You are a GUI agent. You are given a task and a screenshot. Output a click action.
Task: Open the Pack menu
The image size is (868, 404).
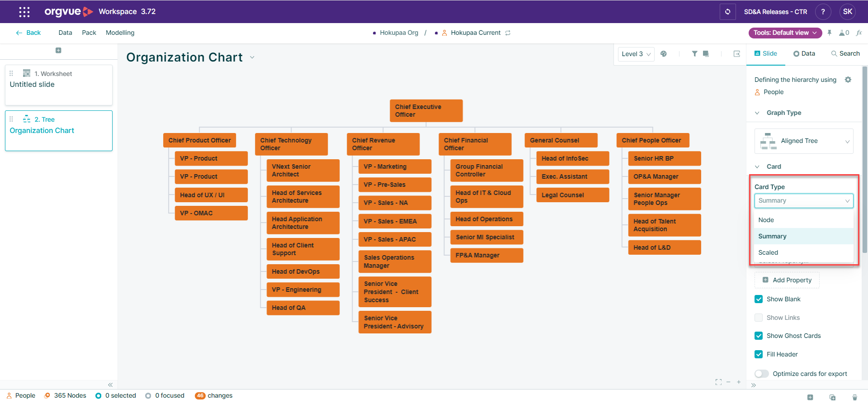[89, 33]
